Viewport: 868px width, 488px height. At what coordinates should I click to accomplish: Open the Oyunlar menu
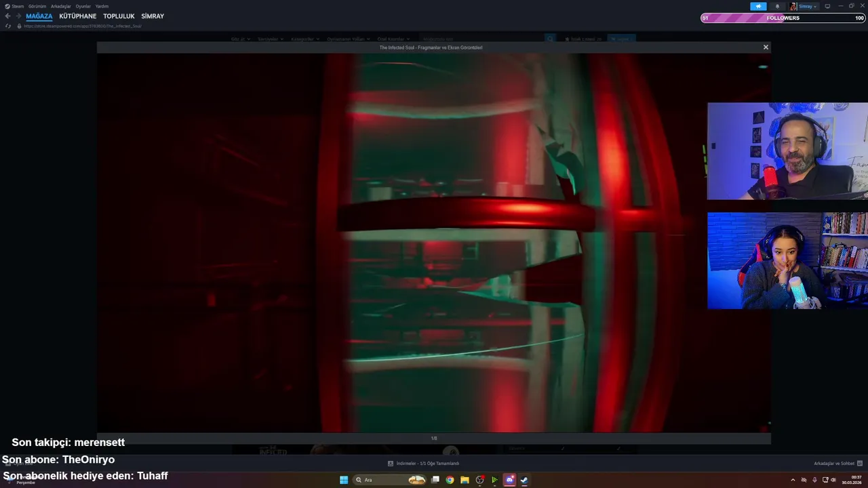click(x=83, y=6)
